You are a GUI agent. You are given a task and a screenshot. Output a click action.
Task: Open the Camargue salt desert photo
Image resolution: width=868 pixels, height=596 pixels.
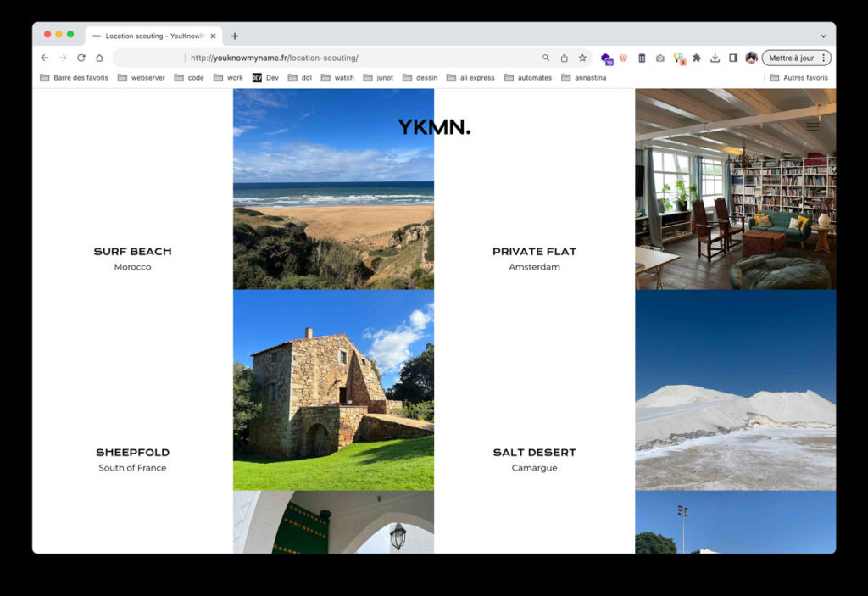click(x=735, y=390)
